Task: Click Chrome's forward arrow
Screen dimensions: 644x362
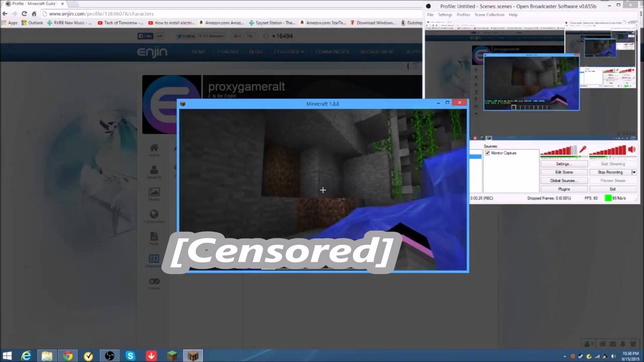Action: tap(14, 14)
